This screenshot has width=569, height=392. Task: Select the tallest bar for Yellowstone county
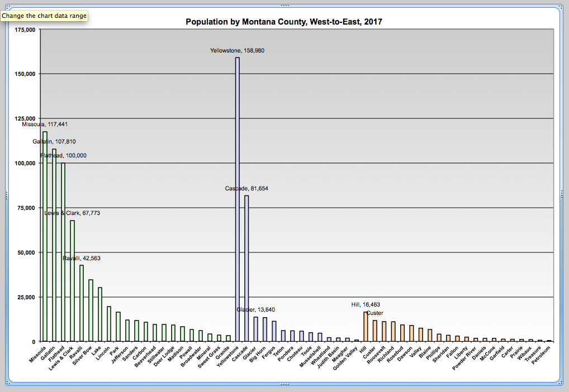point(236,195)
